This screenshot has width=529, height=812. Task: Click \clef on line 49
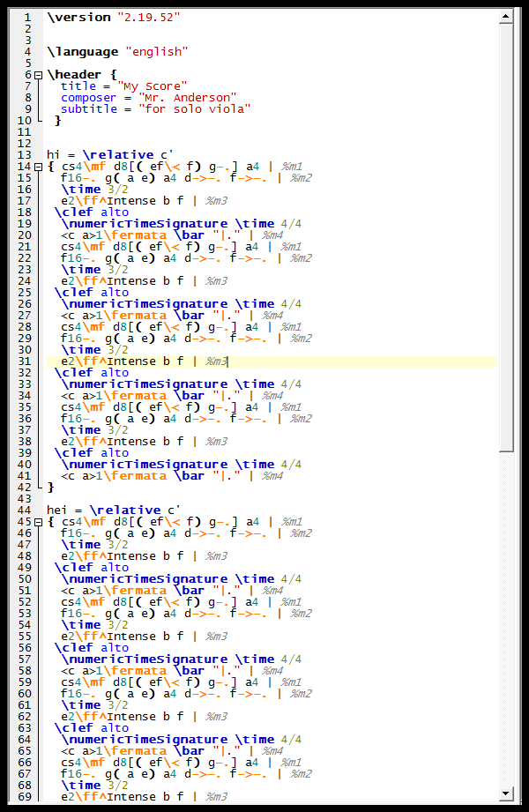(74, 568)
